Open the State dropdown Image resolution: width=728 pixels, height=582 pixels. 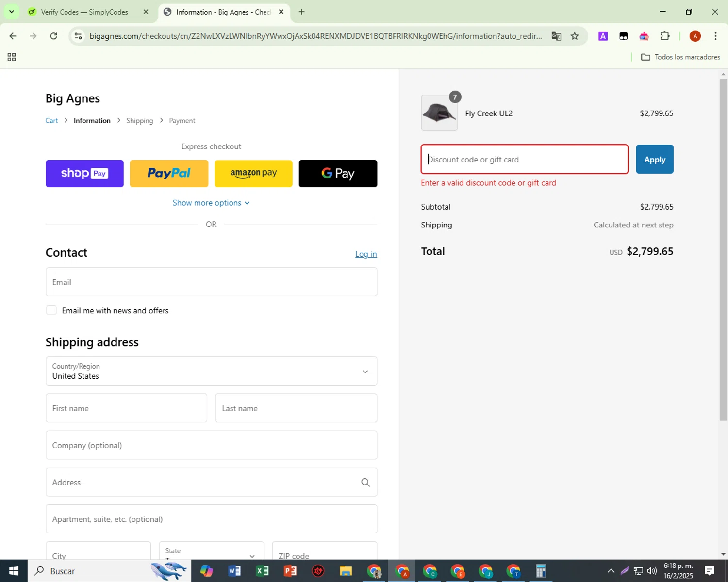pyautogui.click(x=211, y=551)
